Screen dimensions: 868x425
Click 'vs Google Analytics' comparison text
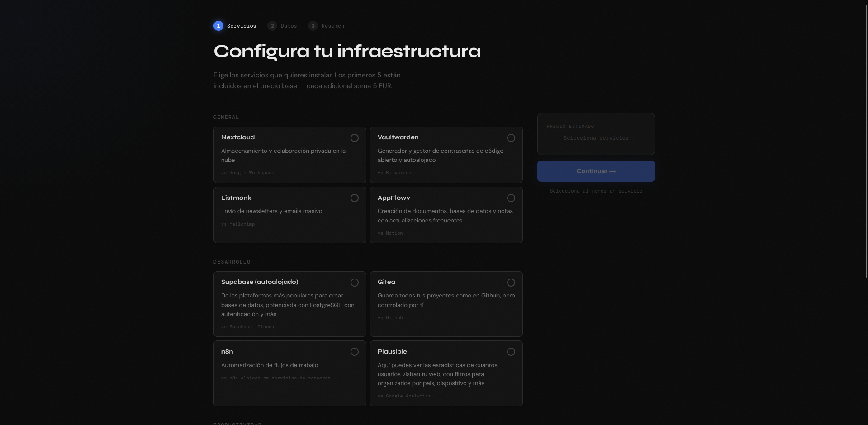coord(404,396)
